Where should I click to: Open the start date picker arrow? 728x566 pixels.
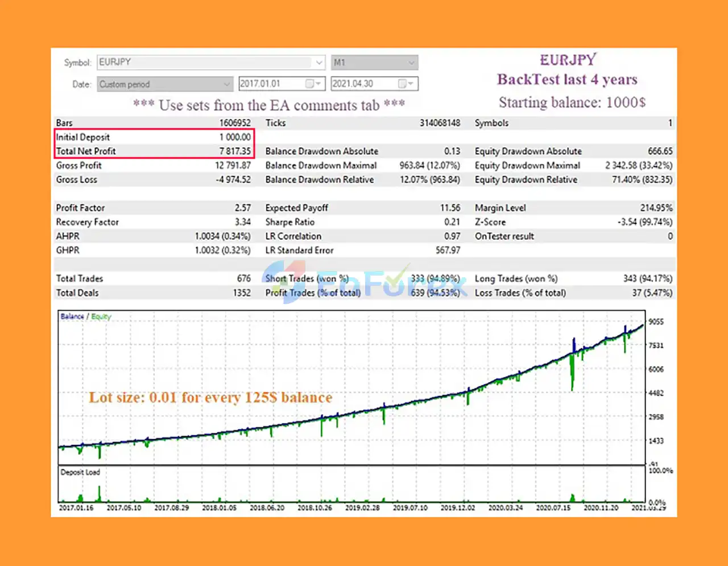(x=320, y=84)
